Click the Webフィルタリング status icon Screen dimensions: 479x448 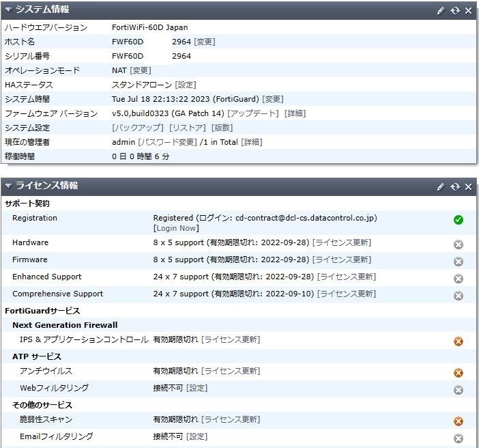coord(459,390)
